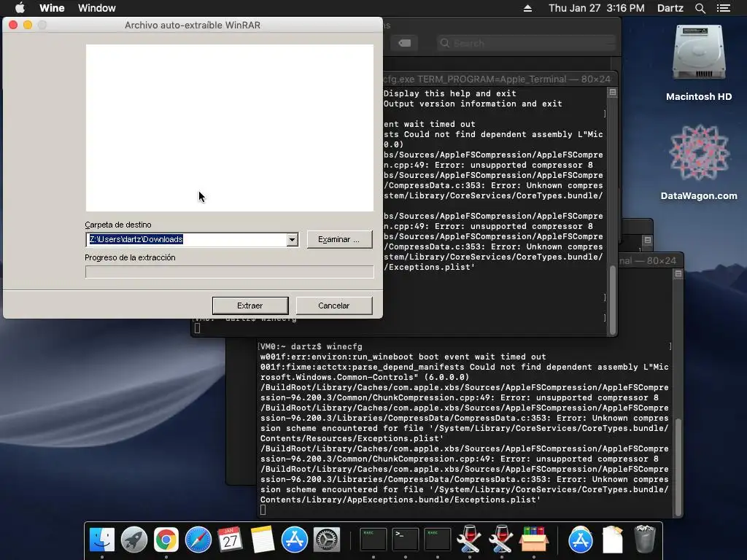This screenshot has width=747, height=560.
Task: Click scrollbar of winecfg.exe terminal window
Action: tap(613, 300)
